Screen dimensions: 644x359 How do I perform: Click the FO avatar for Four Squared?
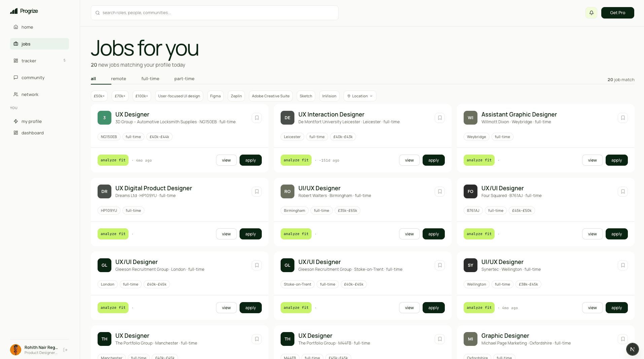pyautogui.click(x=470, y=192)
